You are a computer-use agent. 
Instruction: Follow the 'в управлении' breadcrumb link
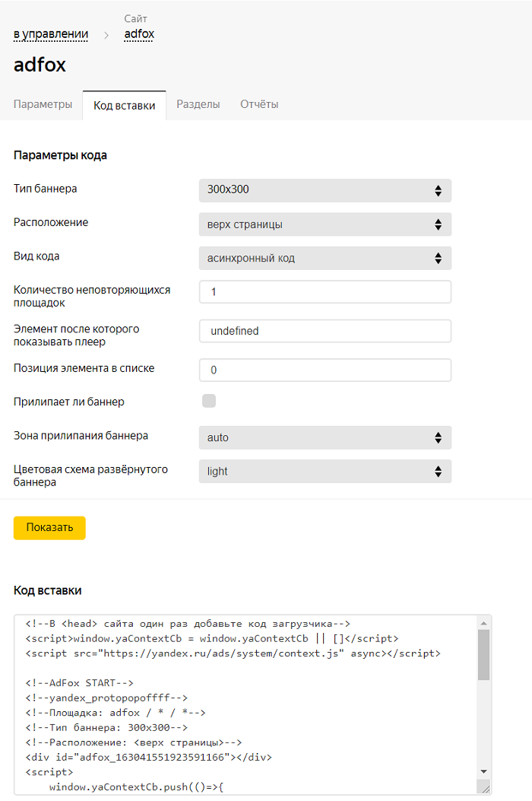tap(51, 34)
